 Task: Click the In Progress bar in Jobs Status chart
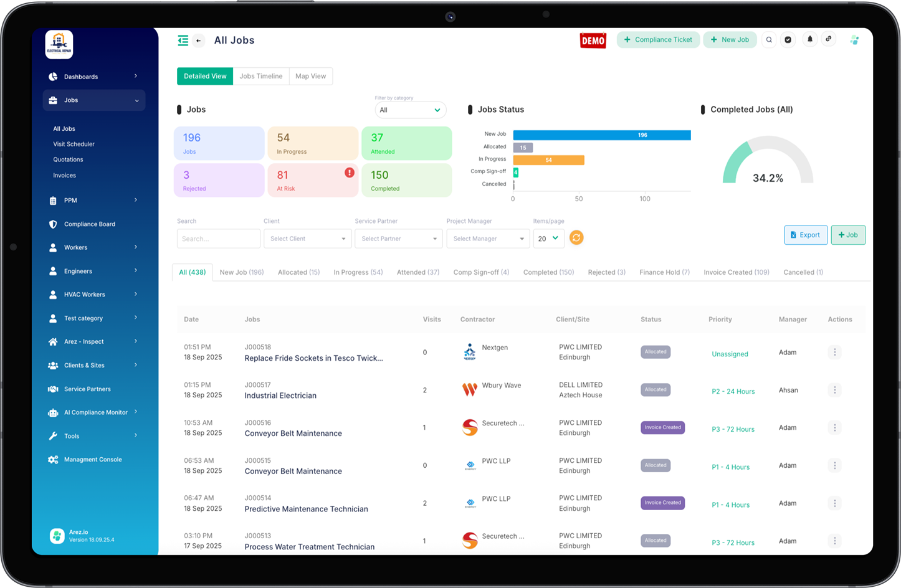pyautogui.click(x=548, y=159)
